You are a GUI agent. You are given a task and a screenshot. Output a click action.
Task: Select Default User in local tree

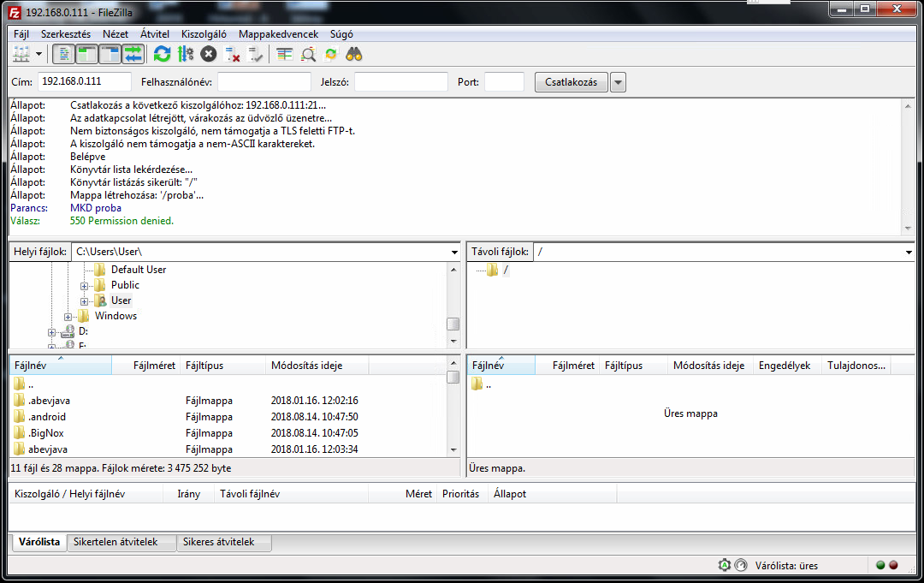pos(139,270)
